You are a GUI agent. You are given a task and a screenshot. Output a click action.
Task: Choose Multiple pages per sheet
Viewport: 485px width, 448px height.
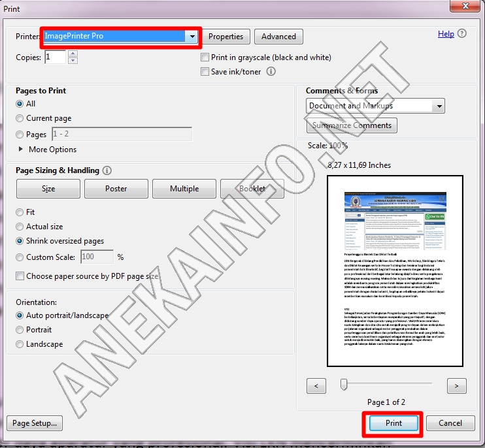point(184,189)
